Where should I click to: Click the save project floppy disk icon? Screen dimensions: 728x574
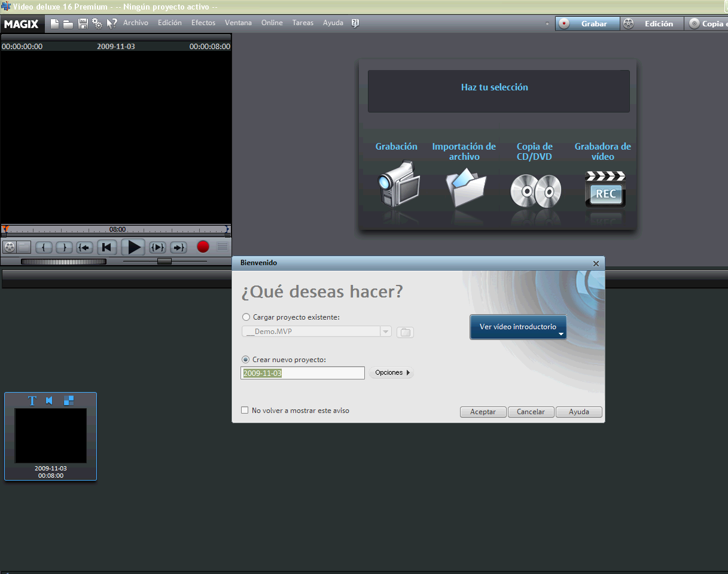(83, 24)
